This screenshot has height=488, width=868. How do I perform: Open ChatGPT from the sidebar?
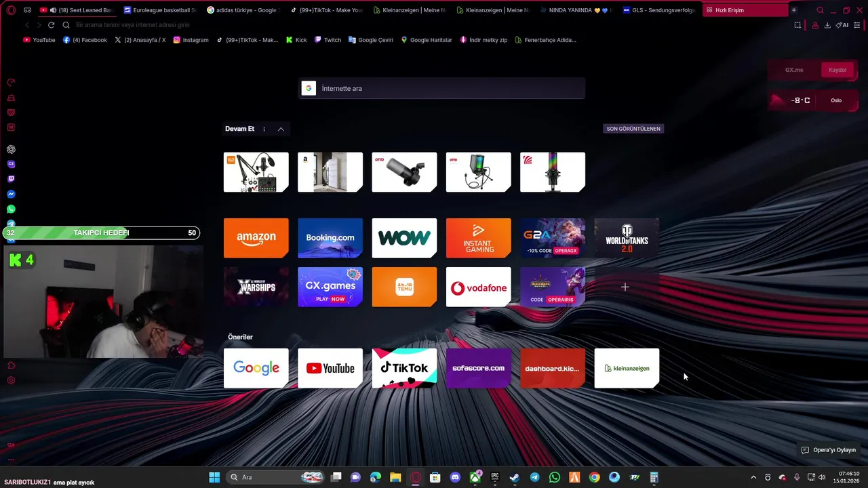(x=11, y=149)
